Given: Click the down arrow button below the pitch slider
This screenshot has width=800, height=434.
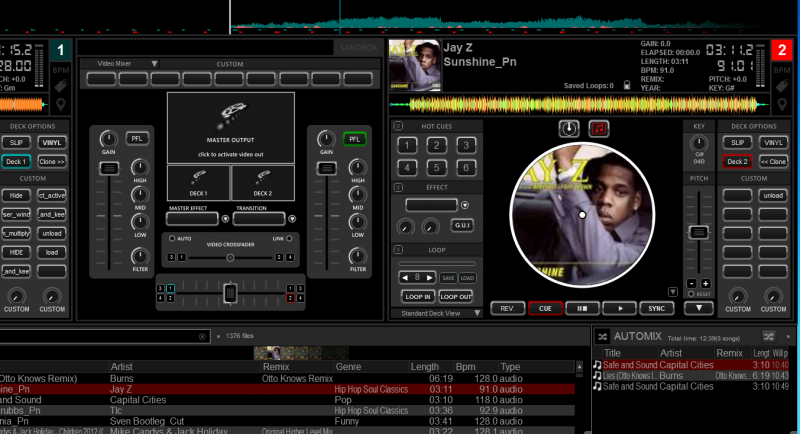Looking at the screenshot, I should point(698,308).
